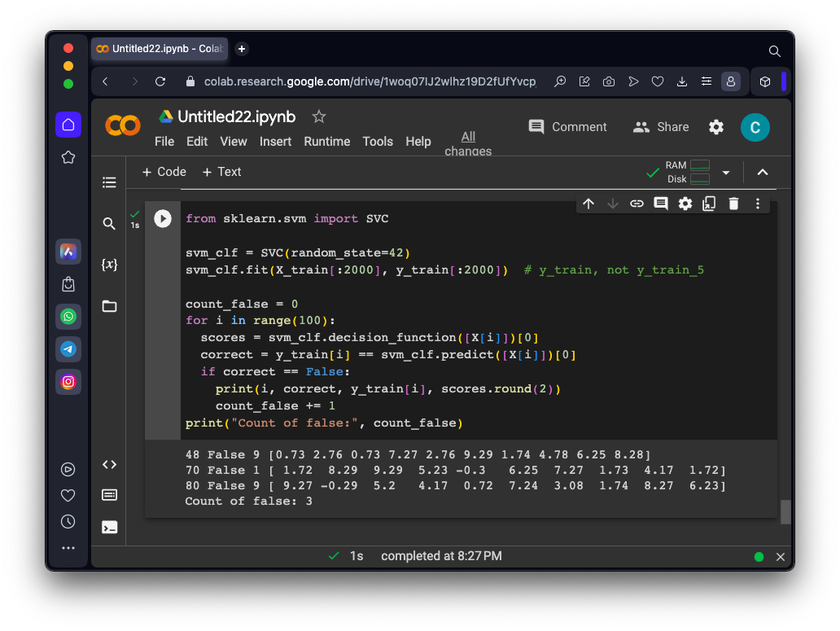
Task: Open the Tools menu
Action: (x=378, y=142)
